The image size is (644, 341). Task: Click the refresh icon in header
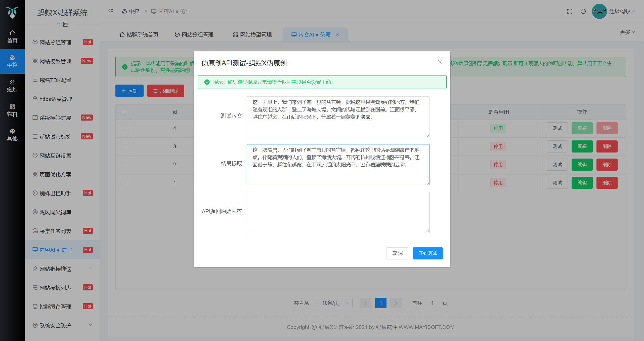pyautogui.click(x=583, y=11)
